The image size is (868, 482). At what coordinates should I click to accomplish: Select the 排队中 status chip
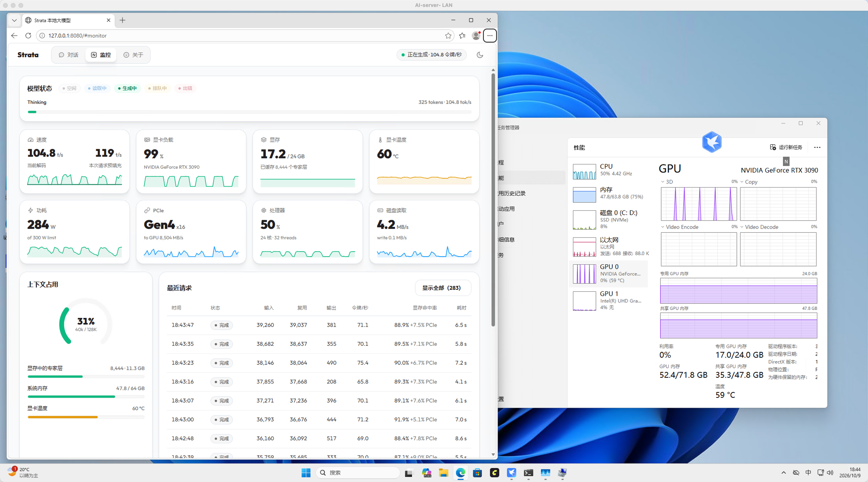pyautogui.click(x=157, y=88)
